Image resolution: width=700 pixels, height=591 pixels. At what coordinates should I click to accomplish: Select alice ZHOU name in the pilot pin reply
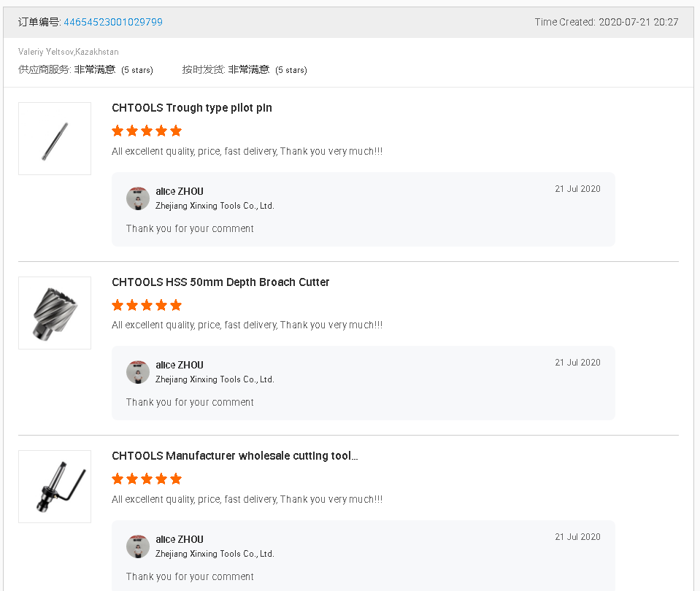(180, 192)
